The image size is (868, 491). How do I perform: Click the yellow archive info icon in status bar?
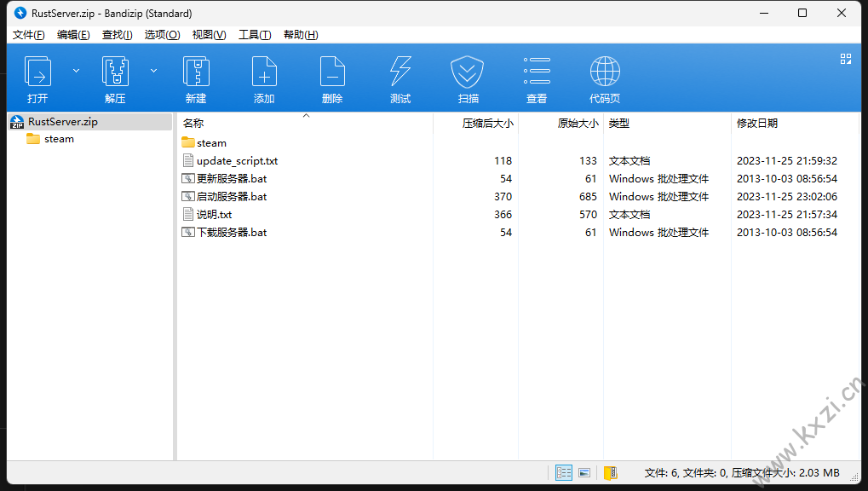tap(610, 473)
